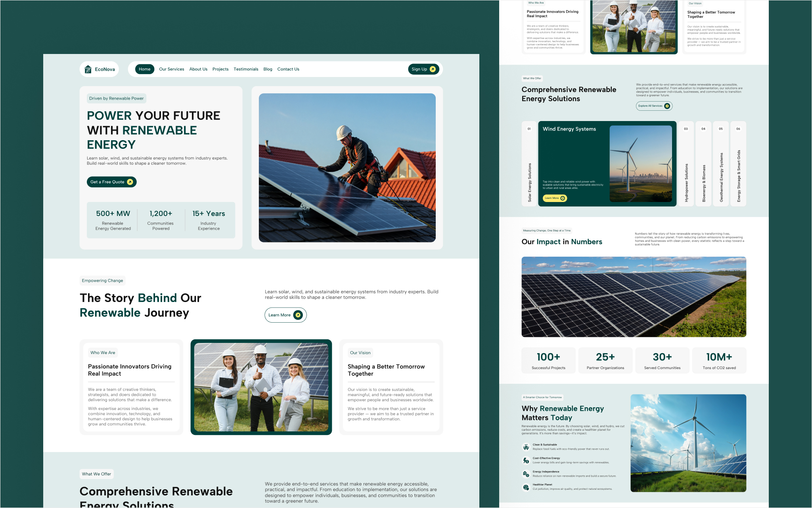Click the 100+ Successful Projects stat card
Screen dimensions: 812x508
(x=549, y=360)
